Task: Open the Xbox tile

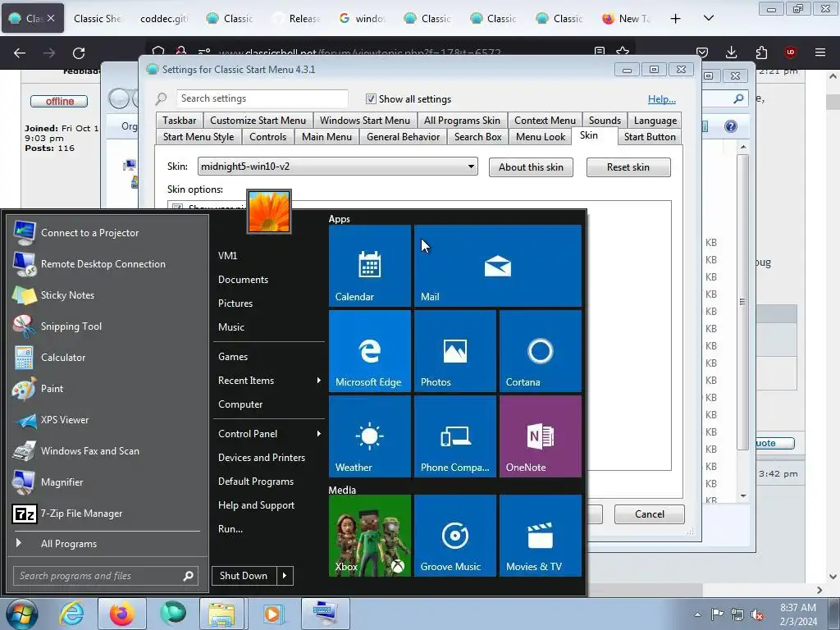Action: (370, 536)
